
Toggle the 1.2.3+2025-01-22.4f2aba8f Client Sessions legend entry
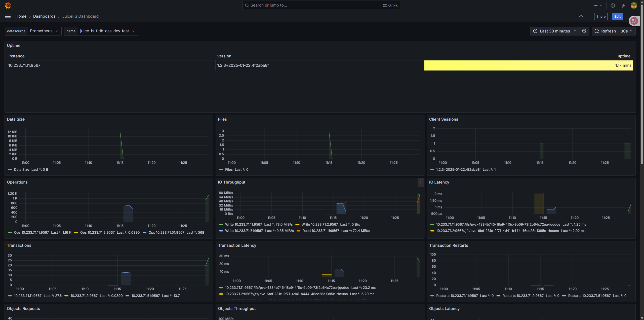tap(458, 170)
